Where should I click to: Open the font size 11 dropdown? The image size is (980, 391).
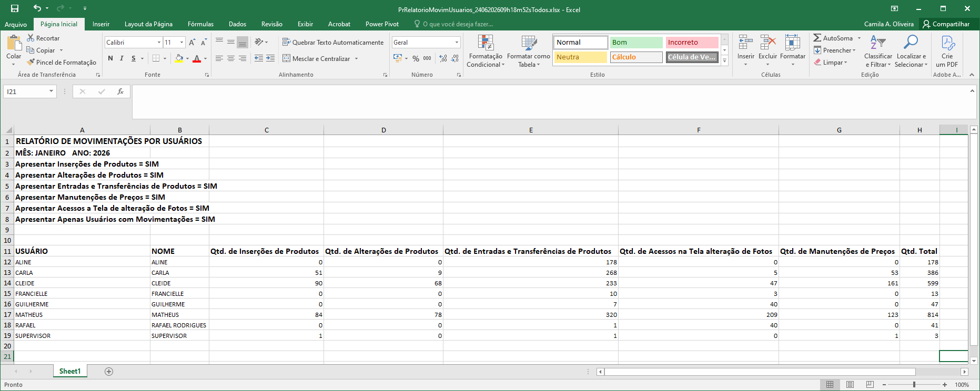click(x=182, y=42)
